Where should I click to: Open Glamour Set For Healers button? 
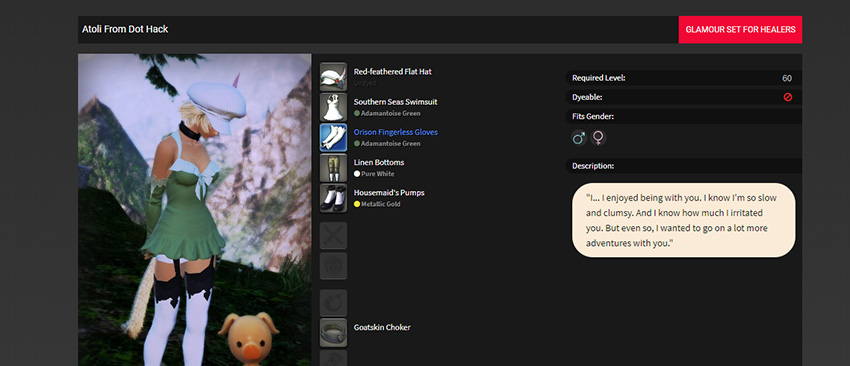(740, 30)
